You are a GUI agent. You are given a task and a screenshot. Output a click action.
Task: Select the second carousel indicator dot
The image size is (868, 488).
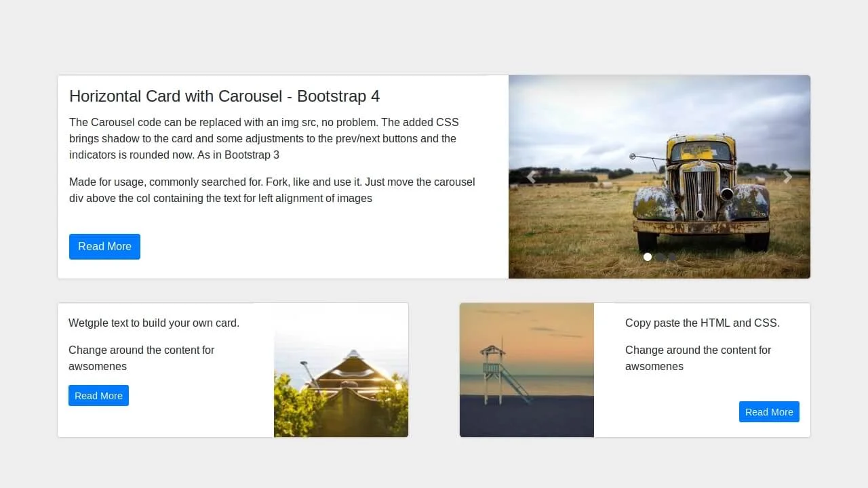click(x=659, y=257)
